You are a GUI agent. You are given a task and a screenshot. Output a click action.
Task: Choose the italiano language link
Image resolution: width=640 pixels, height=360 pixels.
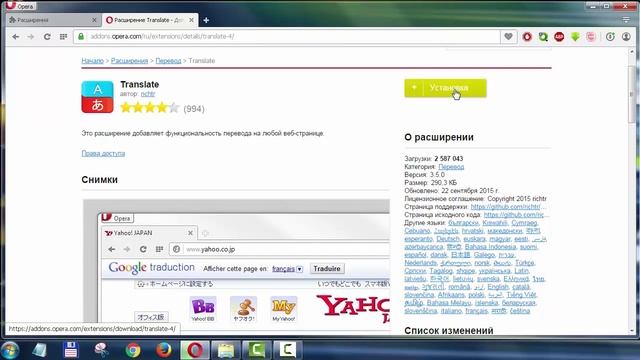tap(451, 311)
